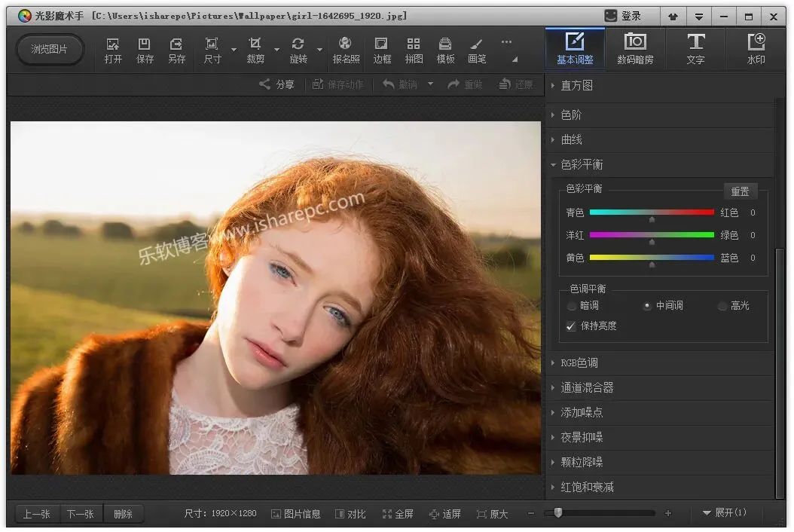
Task: Open the 拼图 (Collage) tool
Action: pos(414,50)
